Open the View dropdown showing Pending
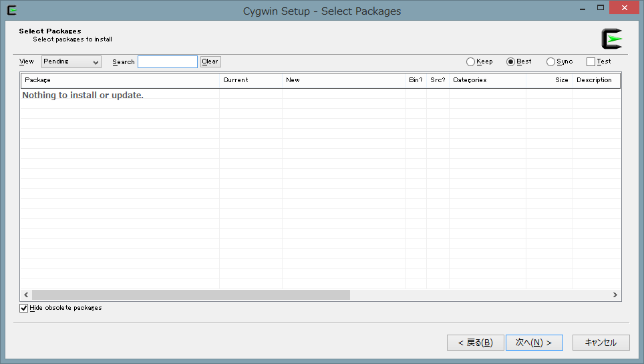This screenshot has width=644, height=364. [x=71, y=61]
